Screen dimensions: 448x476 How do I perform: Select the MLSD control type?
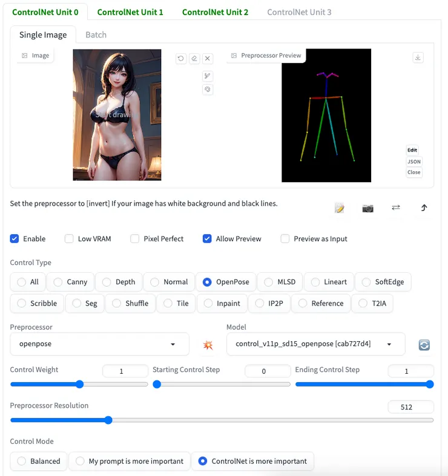(280, 282)
